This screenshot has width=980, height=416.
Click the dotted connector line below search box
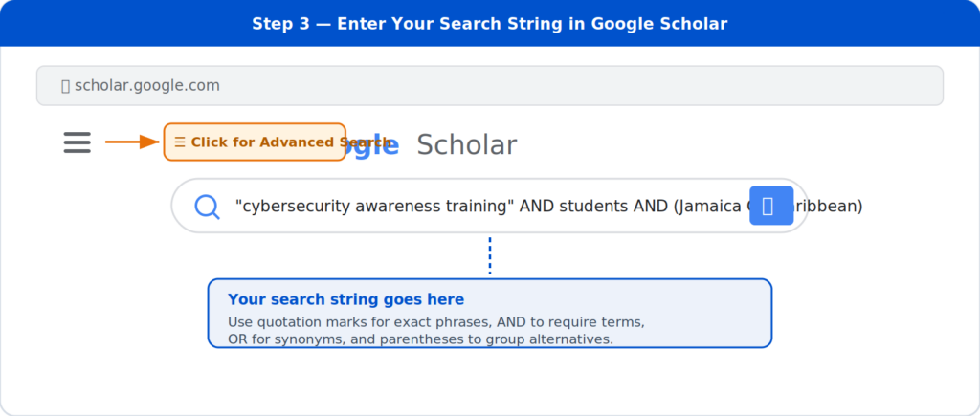[490, 255]
